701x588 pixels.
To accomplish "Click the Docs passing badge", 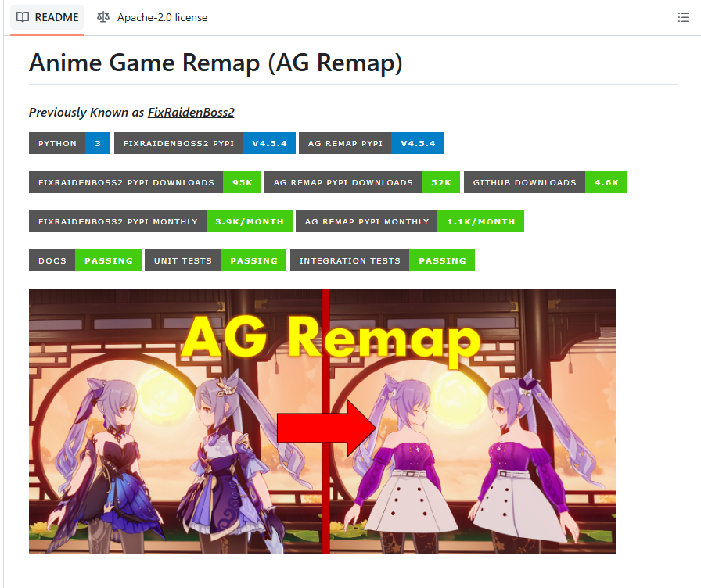I will click(x=85, y=260).
